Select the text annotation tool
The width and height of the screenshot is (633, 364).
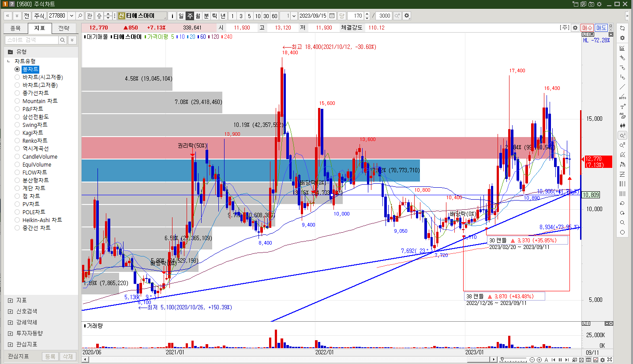click(622, 106)
